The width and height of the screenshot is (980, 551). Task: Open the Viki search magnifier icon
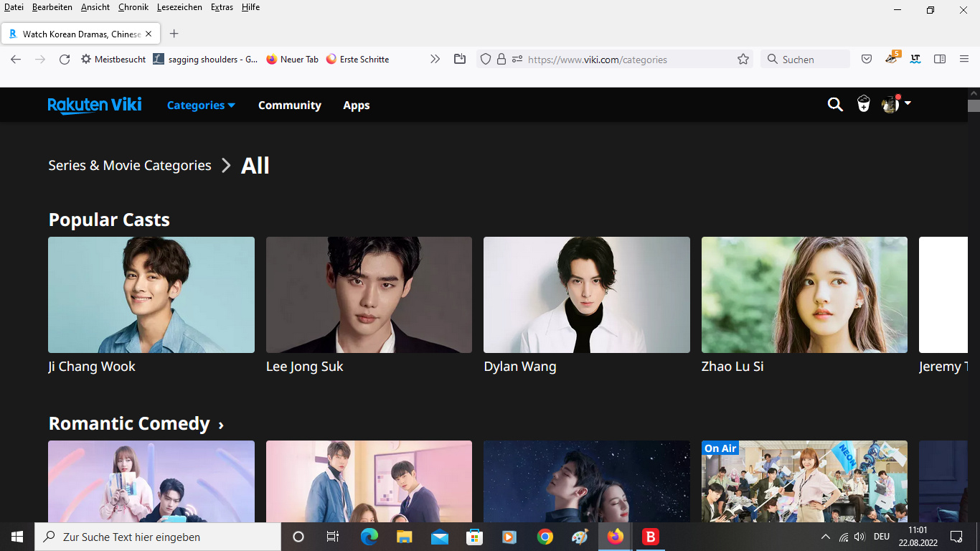tap(835, 105)
